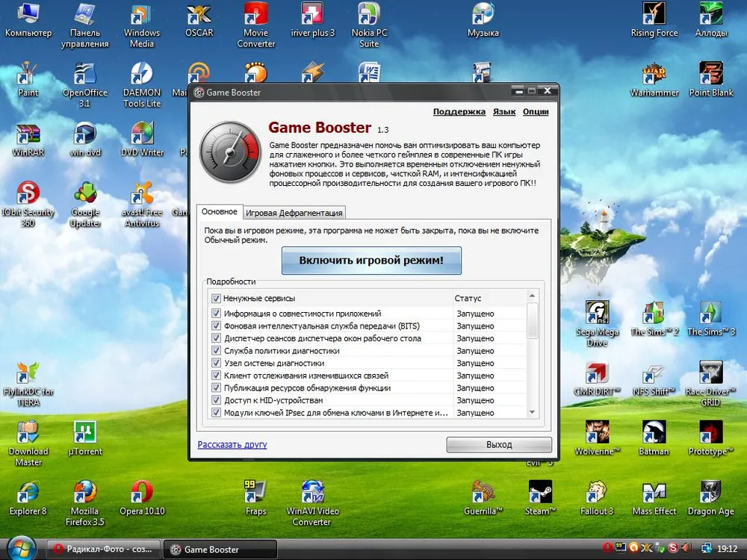Switch to the Игровая Дефрагментация tab
Image resolution: width=747 pixels, height=560 pixels.
click(x=294, y=213)
